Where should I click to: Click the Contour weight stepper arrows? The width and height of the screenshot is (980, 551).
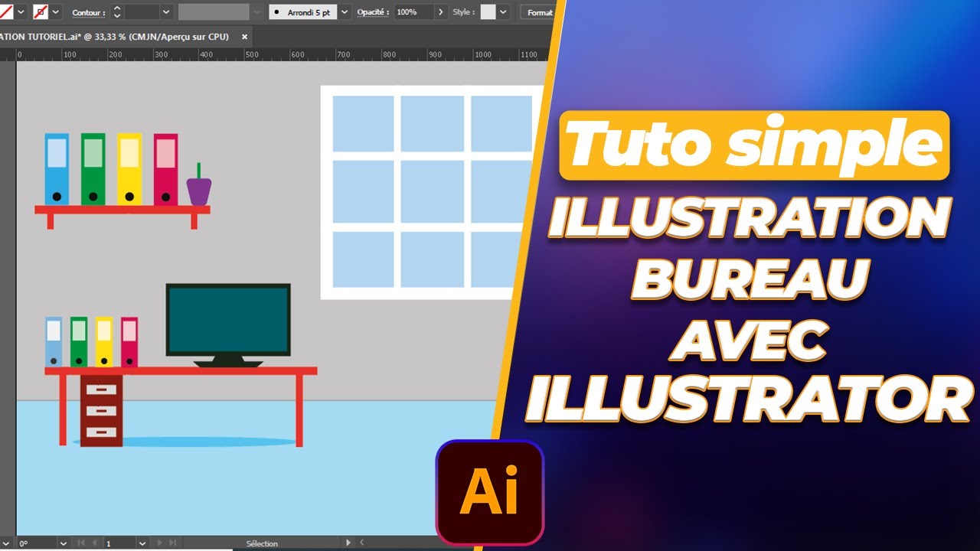pos(117,12)
